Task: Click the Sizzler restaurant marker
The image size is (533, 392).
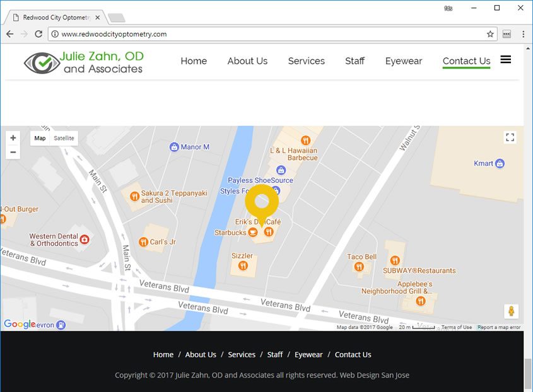Action: pyautogui.click(x=243, y=267)
